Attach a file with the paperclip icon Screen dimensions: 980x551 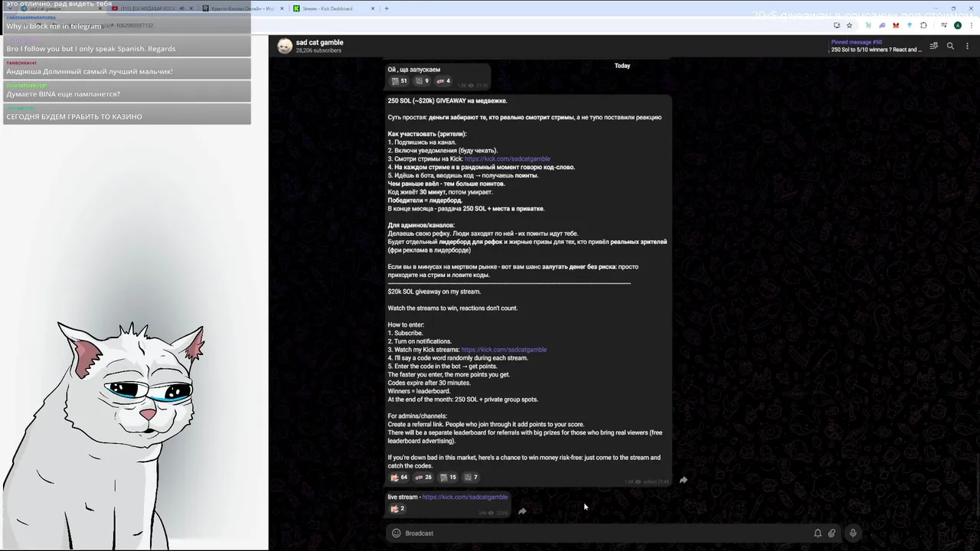pos(831,533)
